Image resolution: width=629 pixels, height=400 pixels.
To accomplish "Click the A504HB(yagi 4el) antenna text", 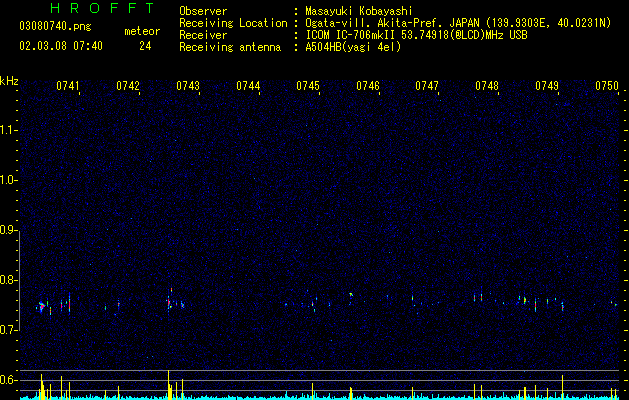I will coord(353,47).
